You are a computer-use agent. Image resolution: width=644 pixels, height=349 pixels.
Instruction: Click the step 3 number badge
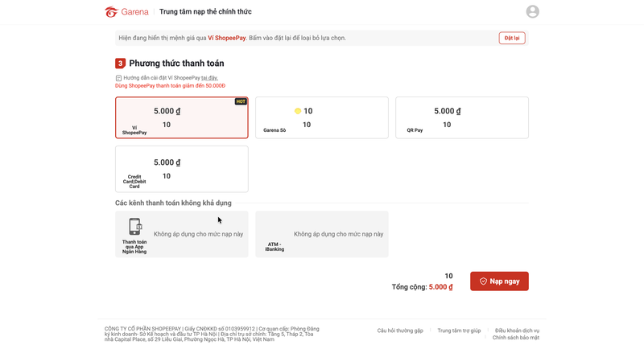click(120, 64)
